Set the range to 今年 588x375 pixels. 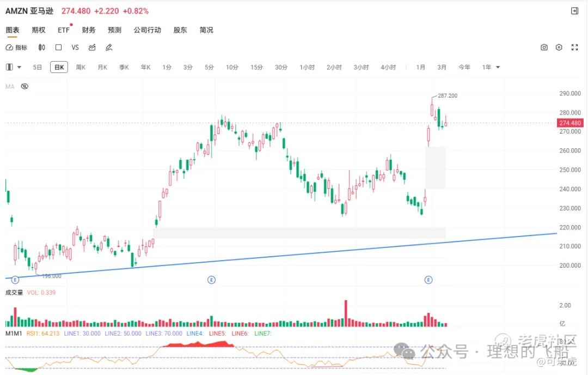click(464, 67)
